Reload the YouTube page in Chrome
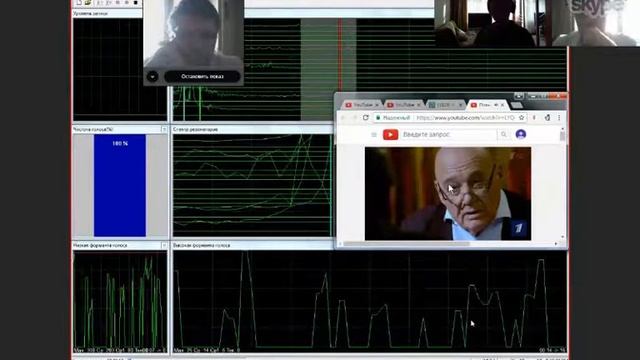The width and height of the screenshot is (640, 360). 366,118
